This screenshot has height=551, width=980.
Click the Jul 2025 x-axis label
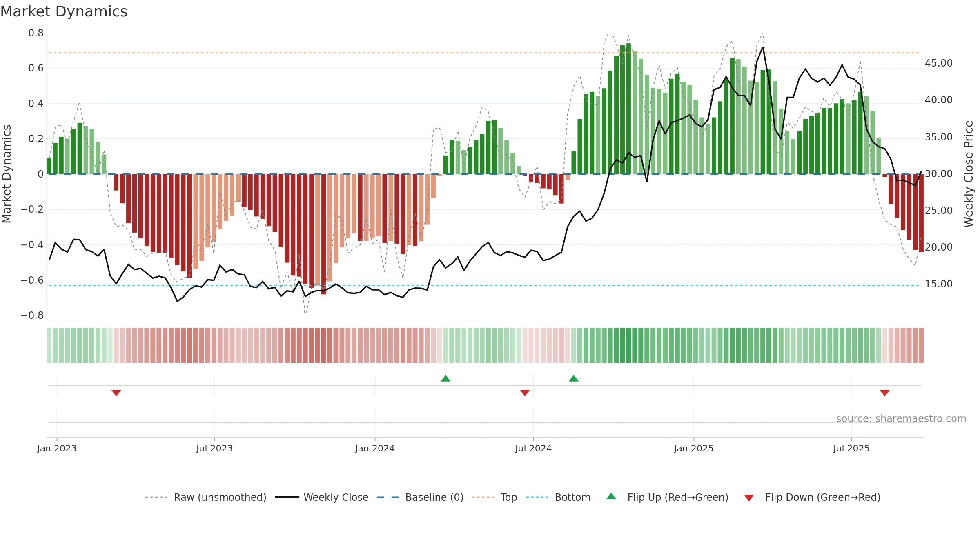[x=851, y=448]
